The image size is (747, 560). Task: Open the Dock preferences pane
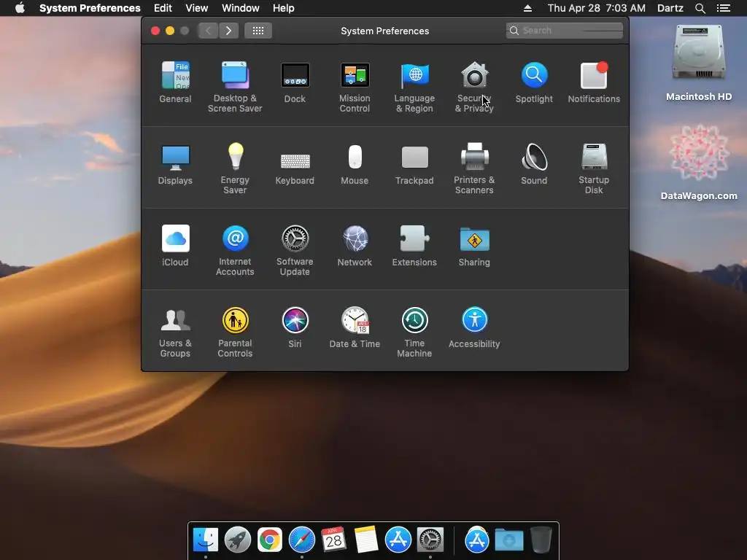(x=295, y=82)
